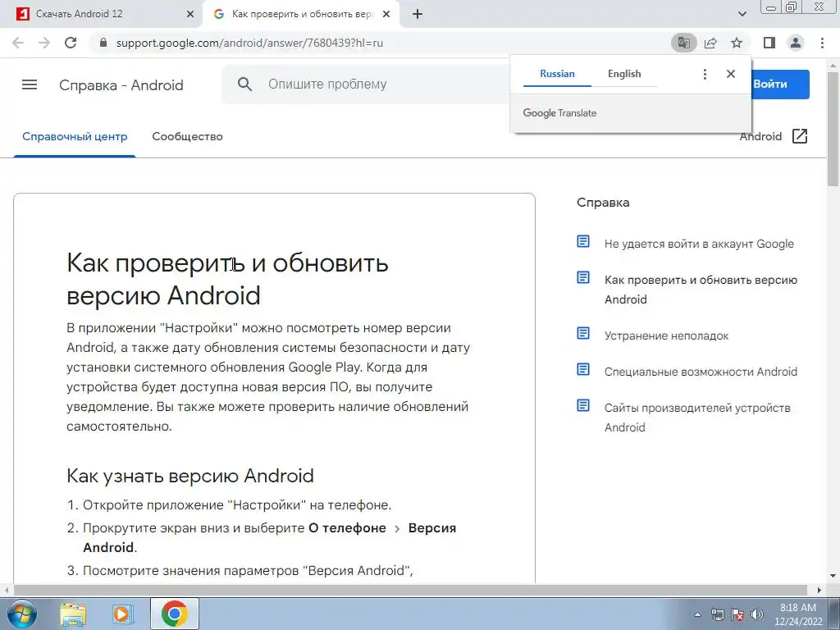Close the Google Translate popup

(x=731, y=74)
